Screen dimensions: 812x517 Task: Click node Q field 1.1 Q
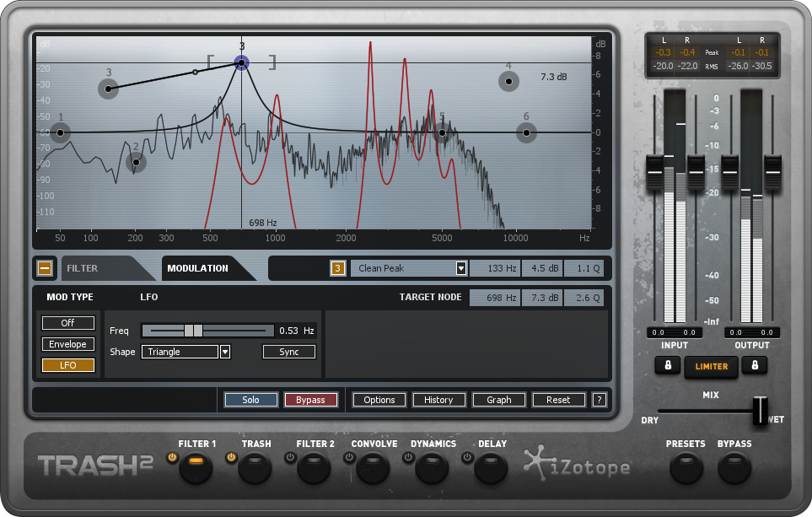click(x=584, y=268)
